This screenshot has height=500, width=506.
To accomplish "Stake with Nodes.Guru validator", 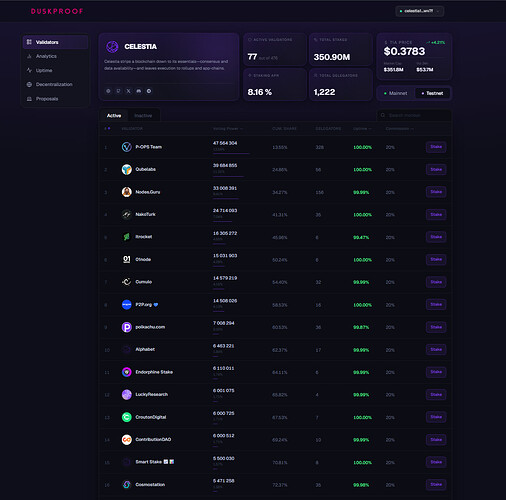I will (436, 192).
